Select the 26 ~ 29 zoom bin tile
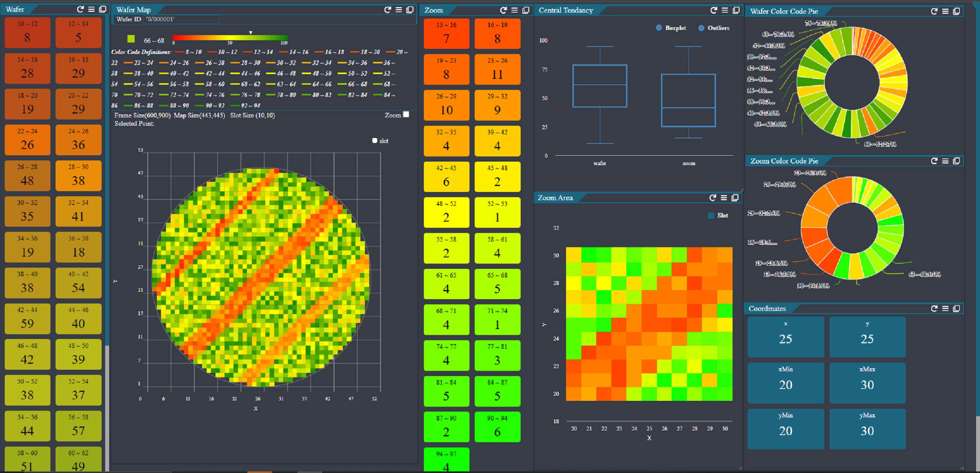Image resolution: width=980 pixels, height=473 pixels. tap(446, 105)
